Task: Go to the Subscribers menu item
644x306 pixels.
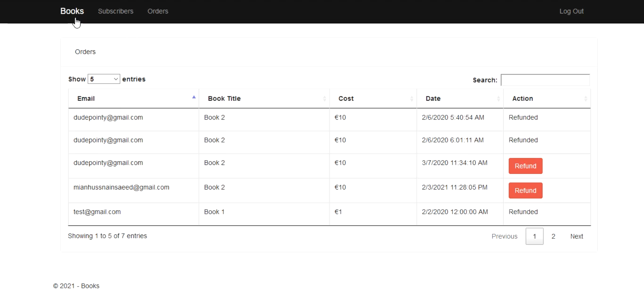Action: tap(115, 11)
